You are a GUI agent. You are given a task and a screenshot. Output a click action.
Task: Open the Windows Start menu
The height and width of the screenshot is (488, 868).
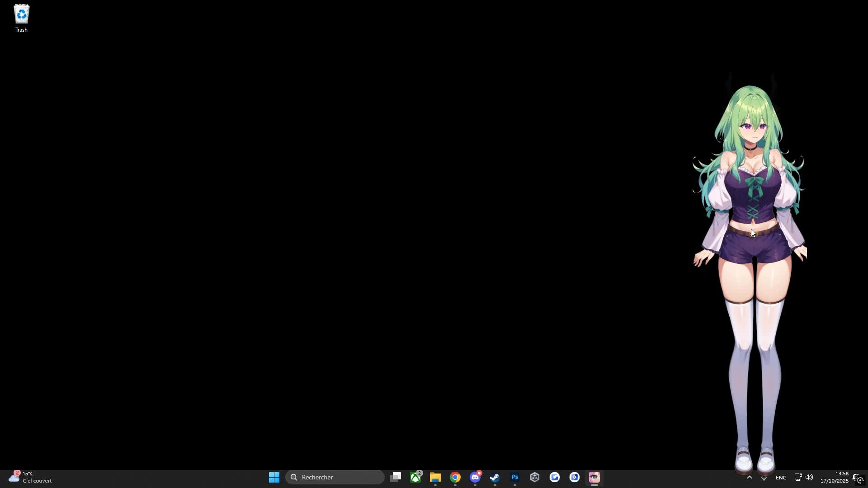pos(274,477)
